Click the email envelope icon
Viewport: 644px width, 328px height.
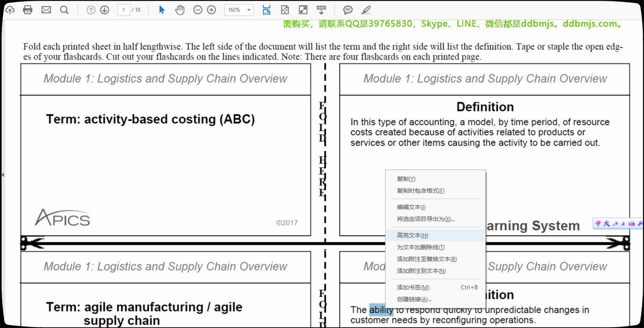pos(46,10)
